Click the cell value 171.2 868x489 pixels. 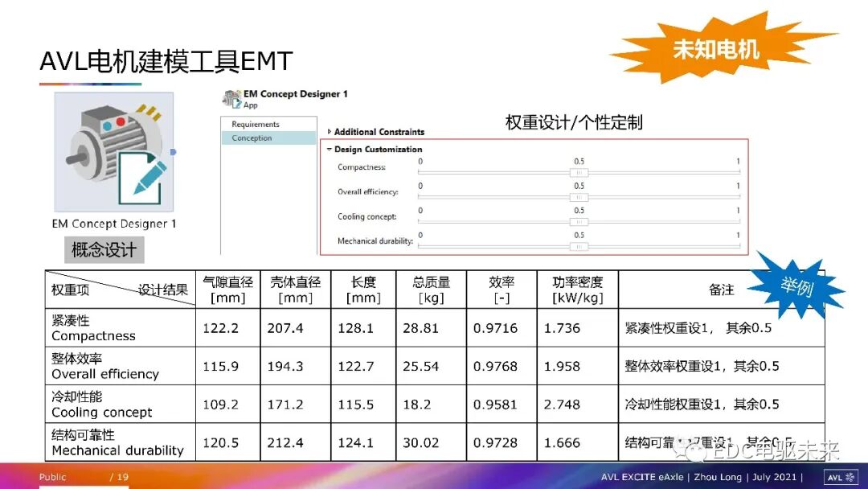pyautogui.click(x=285, y=405)
